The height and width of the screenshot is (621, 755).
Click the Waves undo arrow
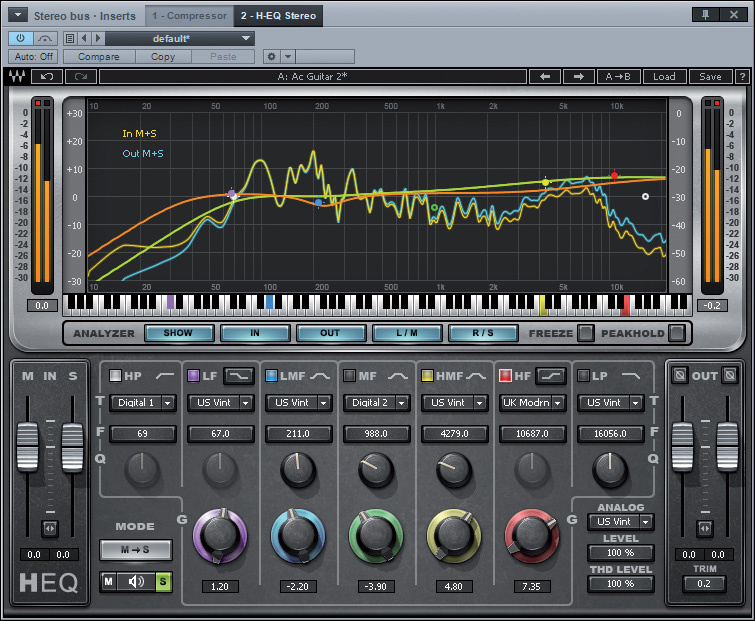(47, 76)
